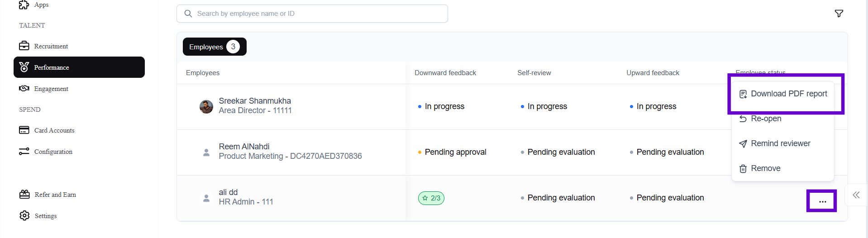Viewport: 868px width, 238px height.
Task: Select the Employees tab
Action: 214,47
